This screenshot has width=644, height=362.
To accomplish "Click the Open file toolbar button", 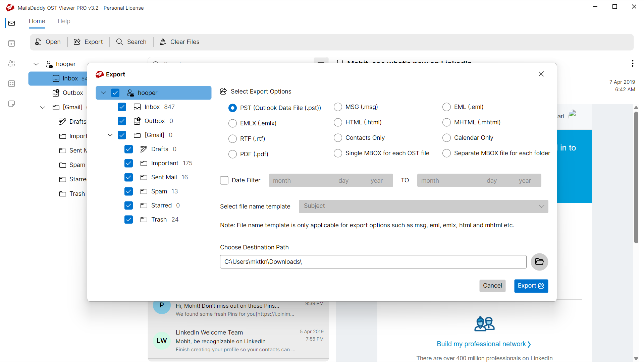I will pos(48,42).
